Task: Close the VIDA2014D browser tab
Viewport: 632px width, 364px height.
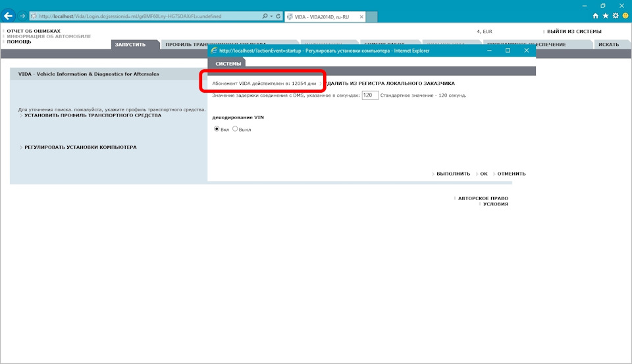Action: 361,17
